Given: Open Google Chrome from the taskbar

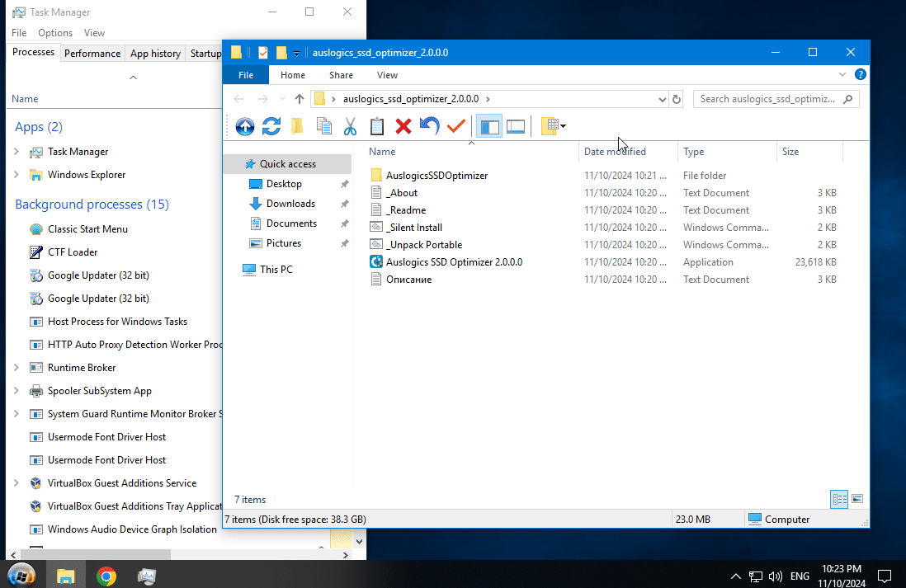Looking at the screenshot, I should pyautogui.click(x=106, y=576).
